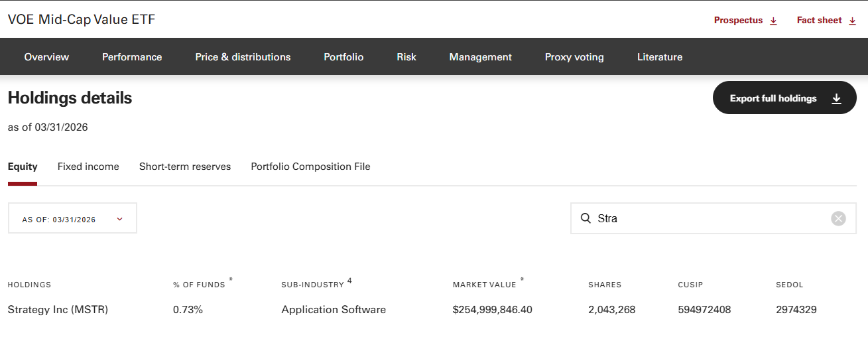Go to the Performance section
Viewport: 868px width, 345px height.
click(x=132, y=57)
